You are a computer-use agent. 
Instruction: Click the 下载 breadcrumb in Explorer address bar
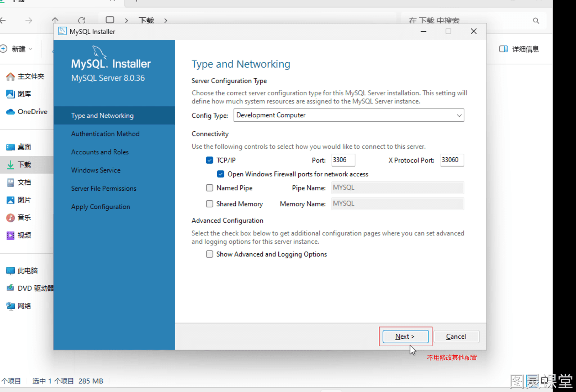(147, 21)
